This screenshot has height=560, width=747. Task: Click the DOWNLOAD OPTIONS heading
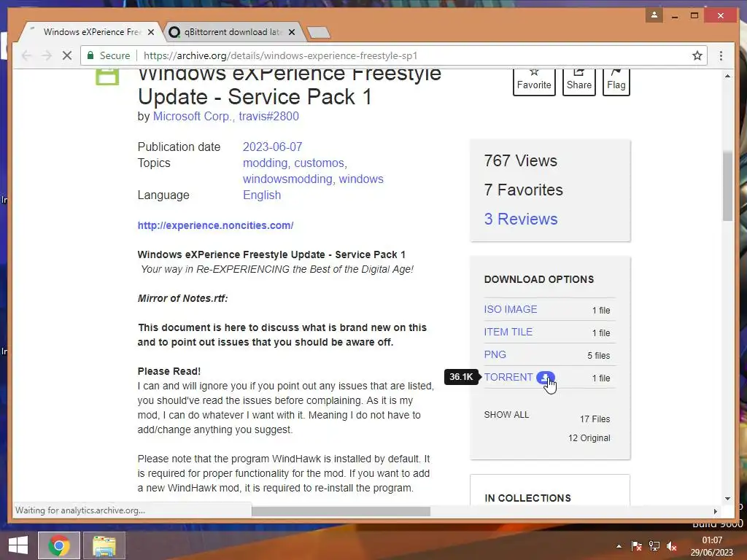tap(539, 279)
